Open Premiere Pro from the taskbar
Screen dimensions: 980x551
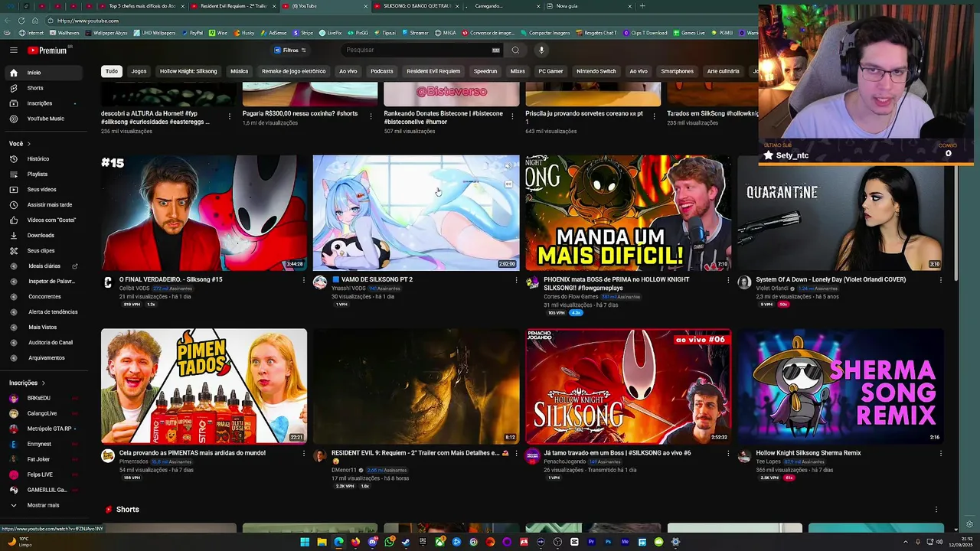pos(591,542)
